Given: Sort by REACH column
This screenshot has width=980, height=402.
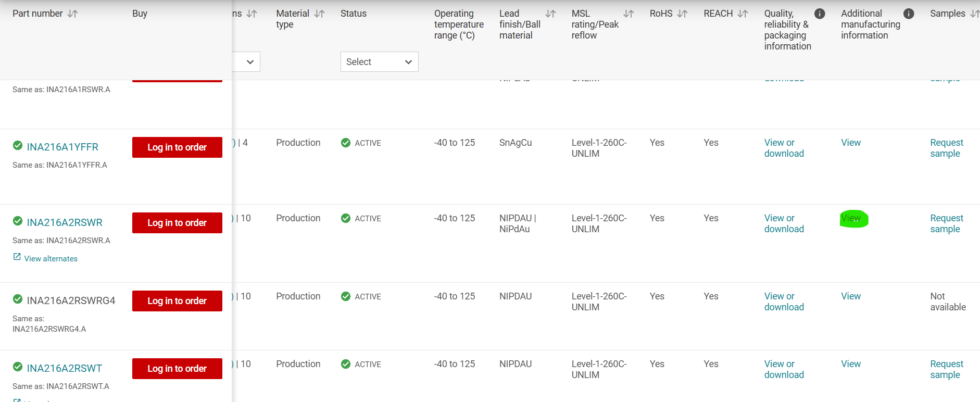Looking at the screenshot, I should [x=743, y=14].
